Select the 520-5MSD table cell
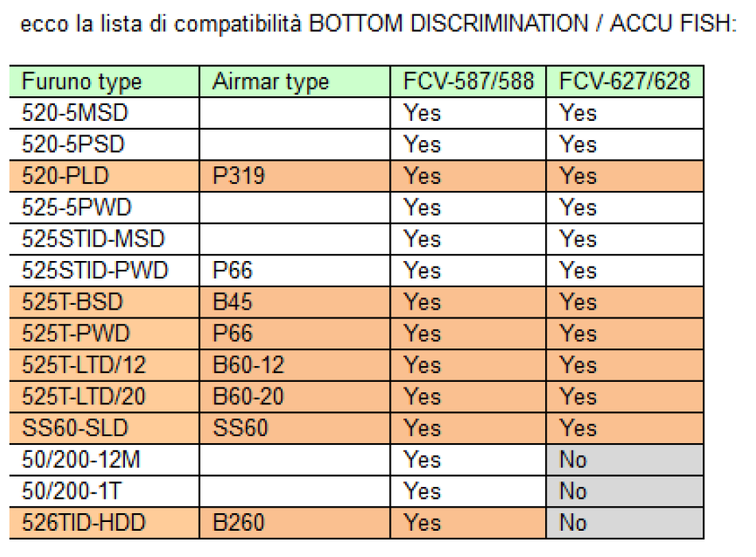 coord(75,113)
